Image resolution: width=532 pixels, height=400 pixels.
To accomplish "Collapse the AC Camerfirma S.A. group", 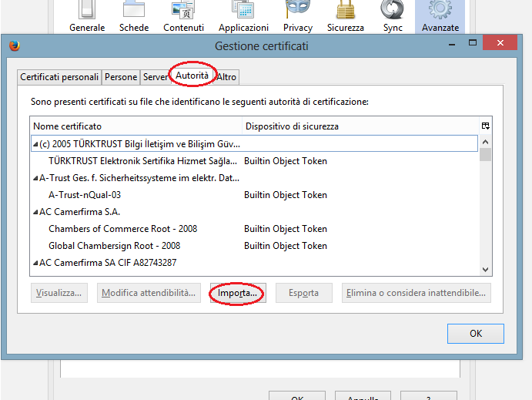I will (x=35, y=212).
